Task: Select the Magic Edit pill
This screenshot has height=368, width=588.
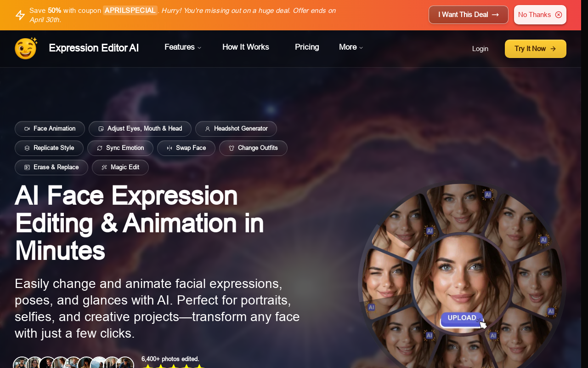Action: (120, 167)
